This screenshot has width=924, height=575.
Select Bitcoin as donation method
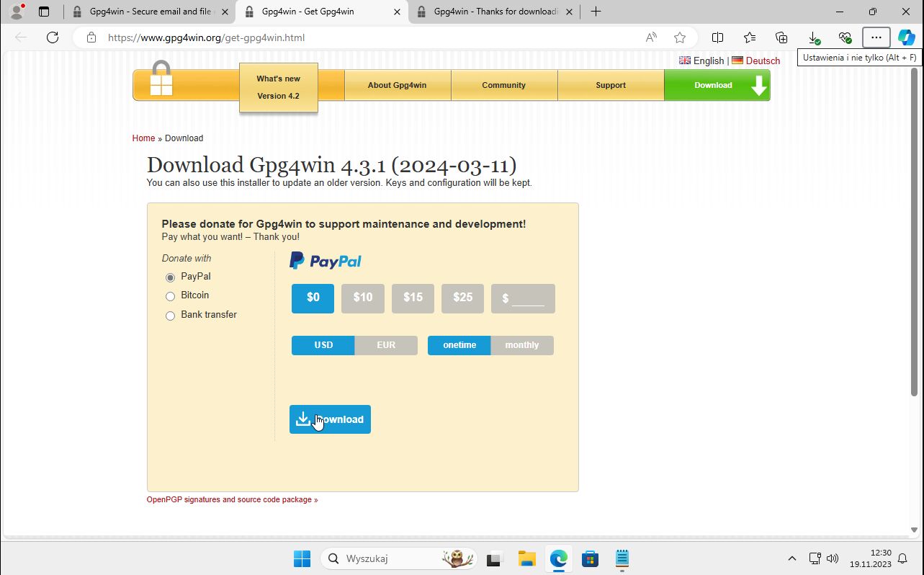[171, 296]
